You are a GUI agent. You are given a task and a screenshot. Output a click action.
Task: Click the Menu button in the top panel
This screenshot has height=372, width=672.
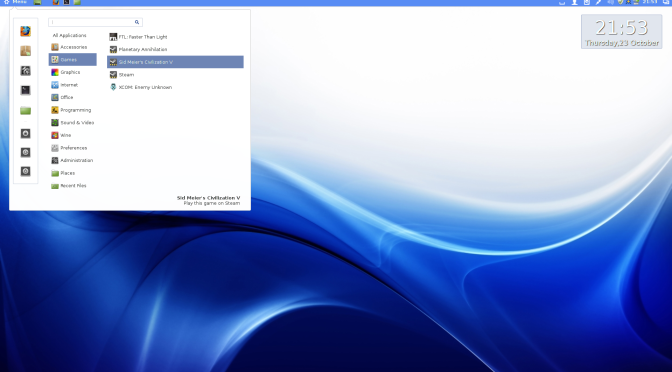[x=15, y=2]
